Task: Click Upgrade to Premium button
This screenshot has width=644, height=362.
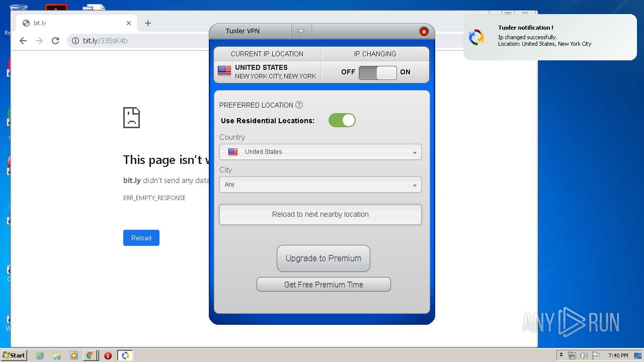Action: [x=323, y=258]
